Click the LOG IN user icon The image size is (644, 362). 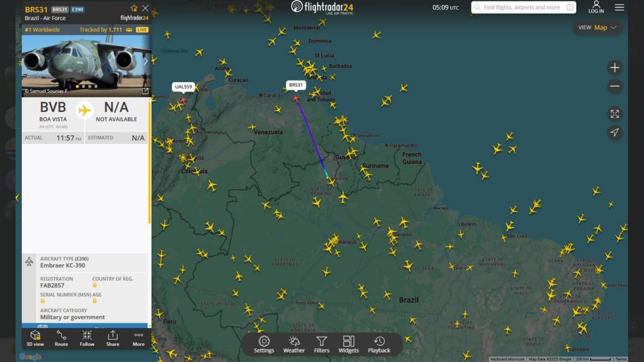[596, 7]
